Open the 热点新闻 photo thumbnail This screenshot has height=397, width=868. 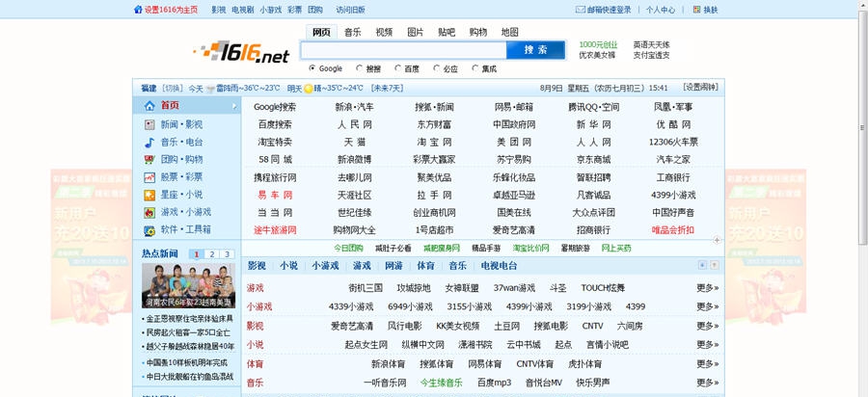point(188,285)
